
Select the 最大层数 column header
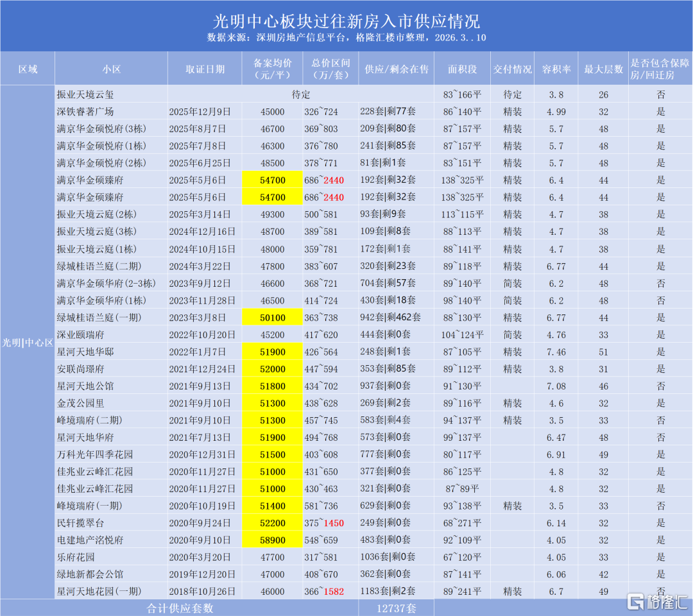click(x=603, y=69)
